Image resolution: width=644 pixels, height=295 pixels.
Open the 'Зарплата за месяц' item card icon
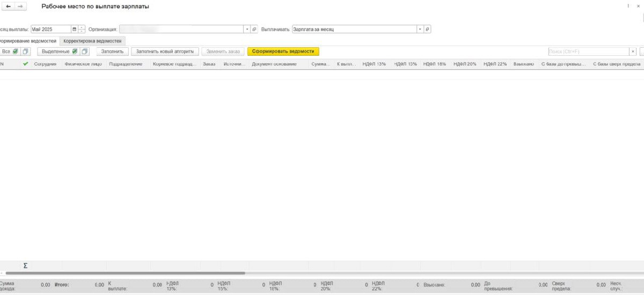[428, 29]
